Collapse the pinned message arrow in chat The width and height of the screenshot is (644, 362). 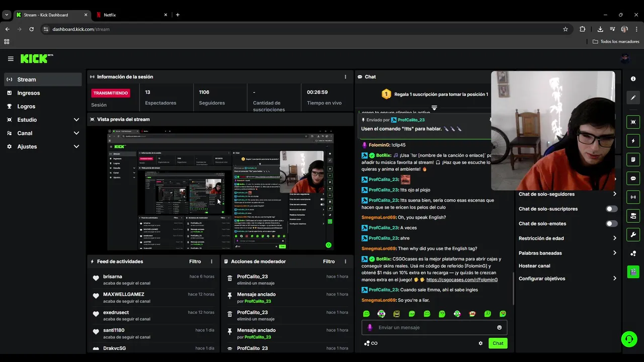434,108
